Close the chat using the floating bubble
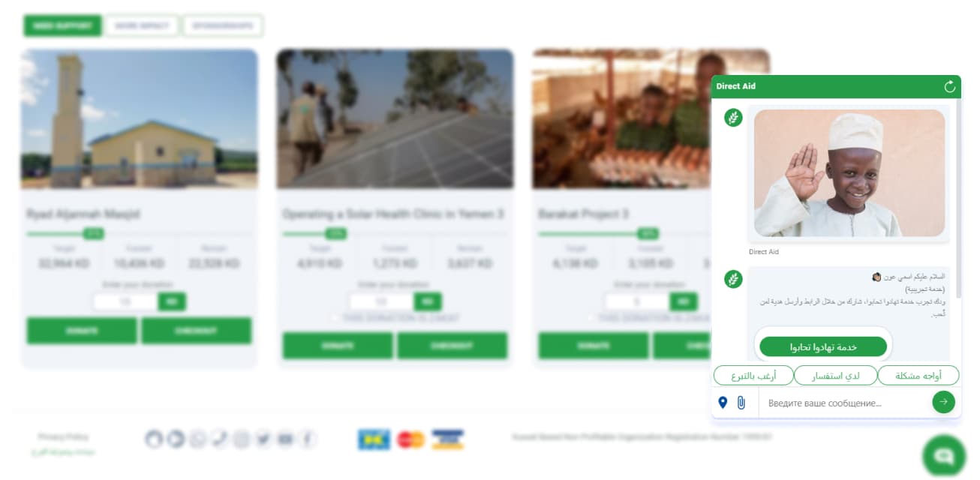Viewport: 980px width, 480px height. [943, 455]
